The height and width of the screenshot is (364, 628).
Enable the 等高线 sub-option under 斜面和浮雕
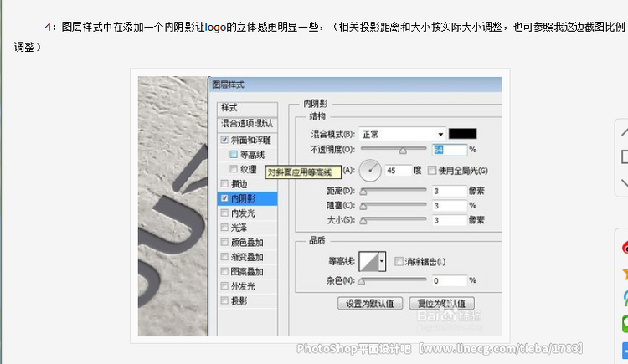click(234, 155)
